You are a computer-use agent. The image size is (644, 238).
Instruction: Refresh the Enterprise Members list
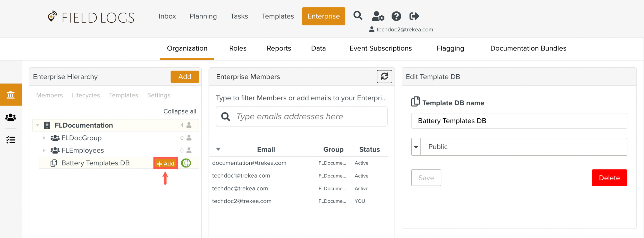[x=384, y=76]
